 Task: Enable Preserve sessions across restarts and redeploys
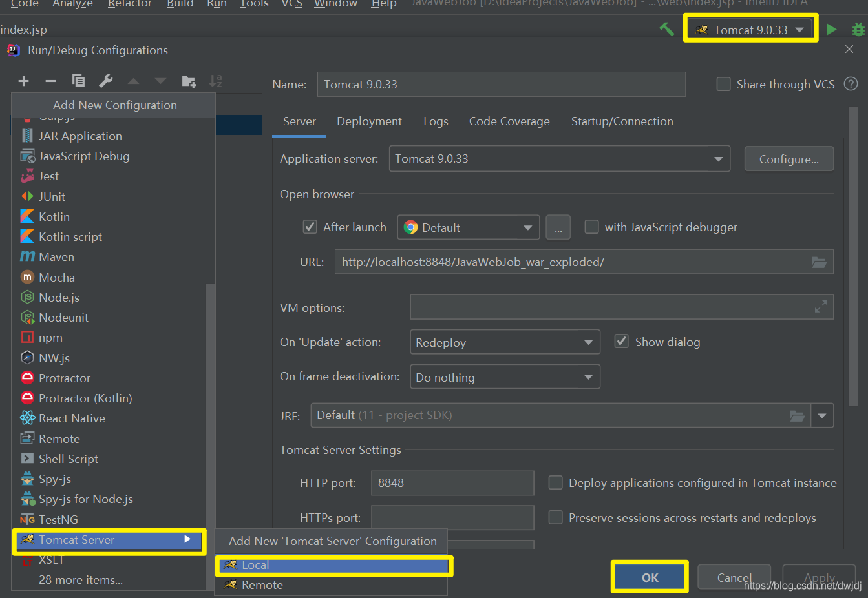[x=555, y=517]
